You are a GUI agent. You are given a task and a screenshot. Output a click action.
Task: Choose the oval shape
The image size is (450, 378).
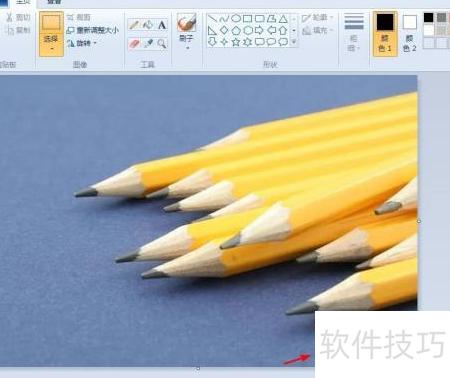[x=236, y=18]
